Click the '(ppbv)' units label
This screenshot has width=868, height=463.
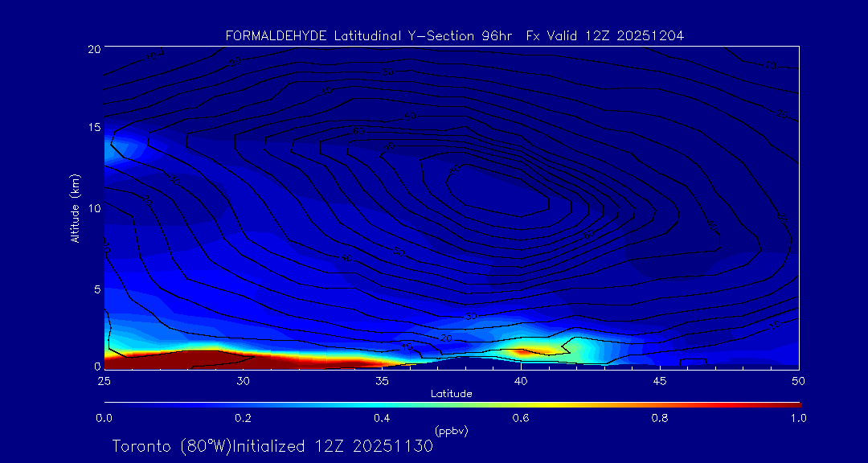click(x=451, y=430)
